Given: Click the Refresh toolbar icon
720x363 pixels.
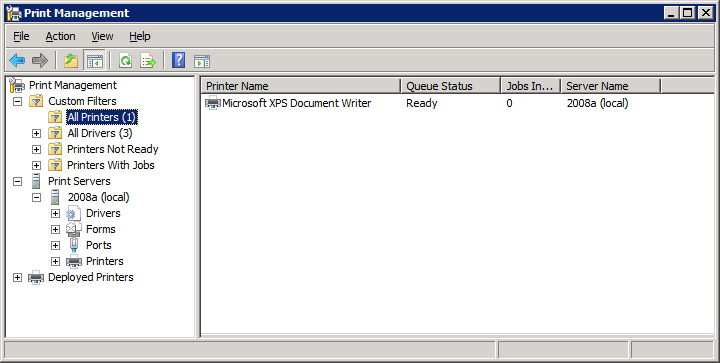Looking at the screenshot, I should (x=125, y=61).
